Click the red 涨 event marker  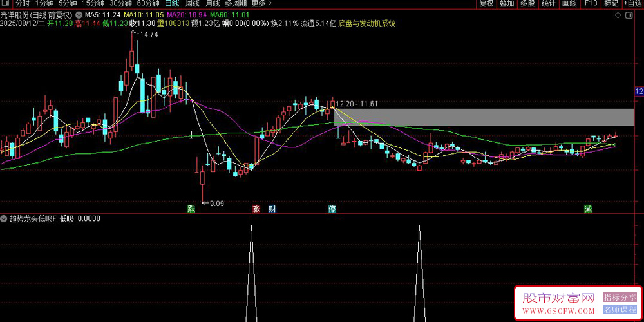(x=256, y=209)
